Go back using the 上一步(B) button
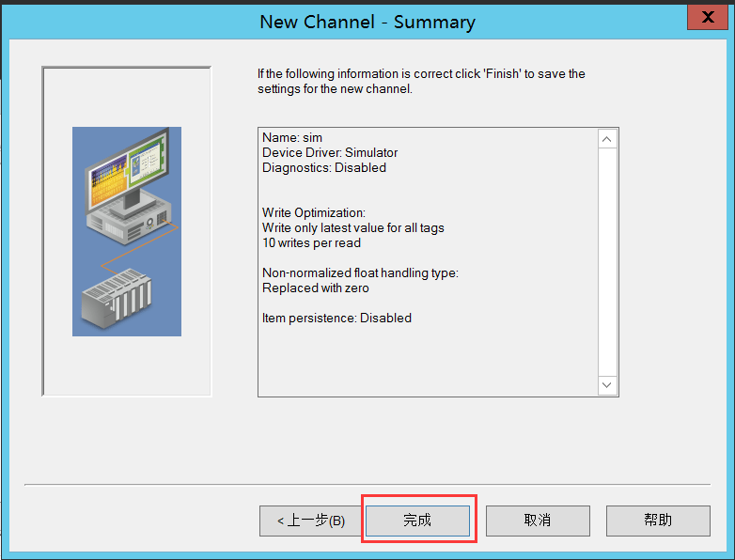This screenshot has width=735, height=560. coord(310,521)
